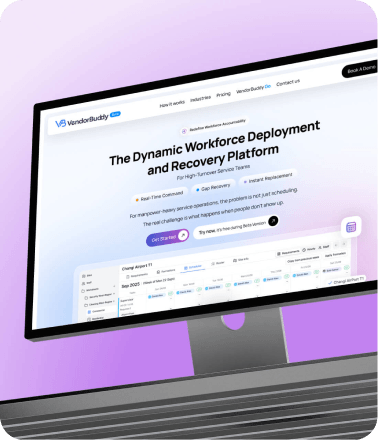Select the Instant Replacement pill

(268, 178)
